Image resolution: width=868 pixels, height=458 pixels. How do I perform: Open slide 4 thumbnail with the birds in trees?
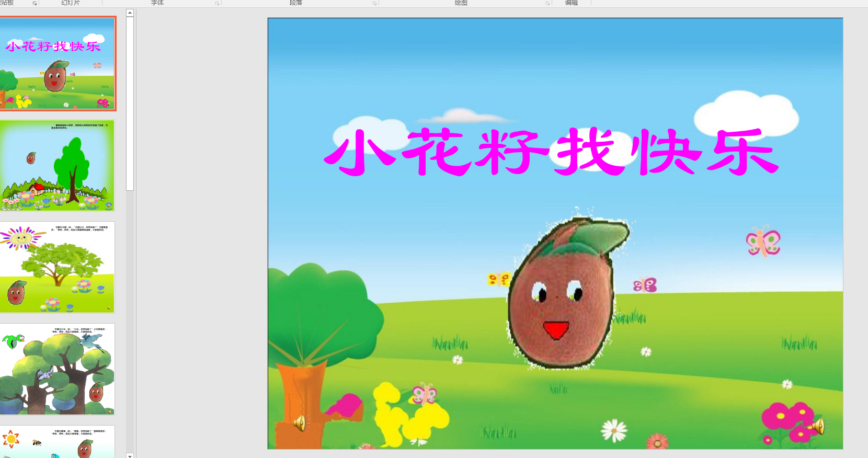(57, 369)
